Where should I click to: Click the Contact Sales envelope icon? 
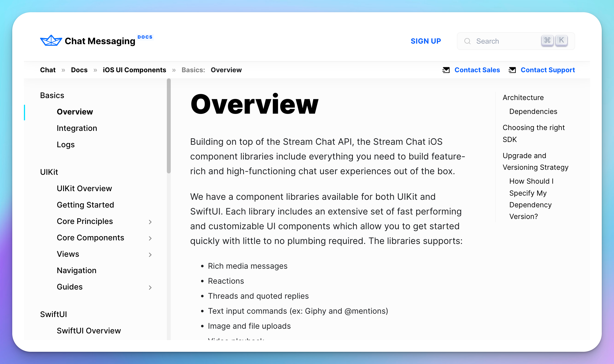(x=446, y=70)
